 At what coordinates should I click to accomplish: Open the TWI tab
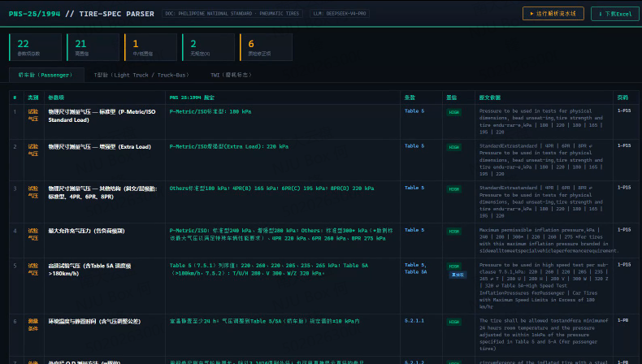(x=232, y=75)
